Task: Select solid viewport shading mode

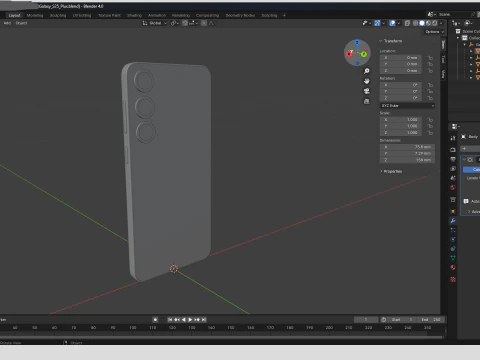Action: pyautogui.click(x=422, y=23)
